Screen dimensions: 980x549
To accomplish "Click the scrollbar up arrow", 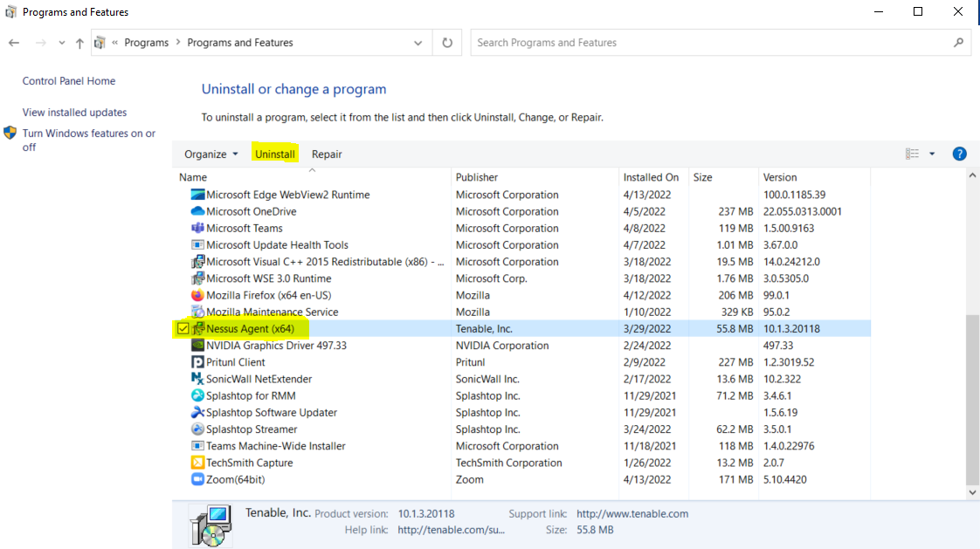I will [x=972, y=175].
